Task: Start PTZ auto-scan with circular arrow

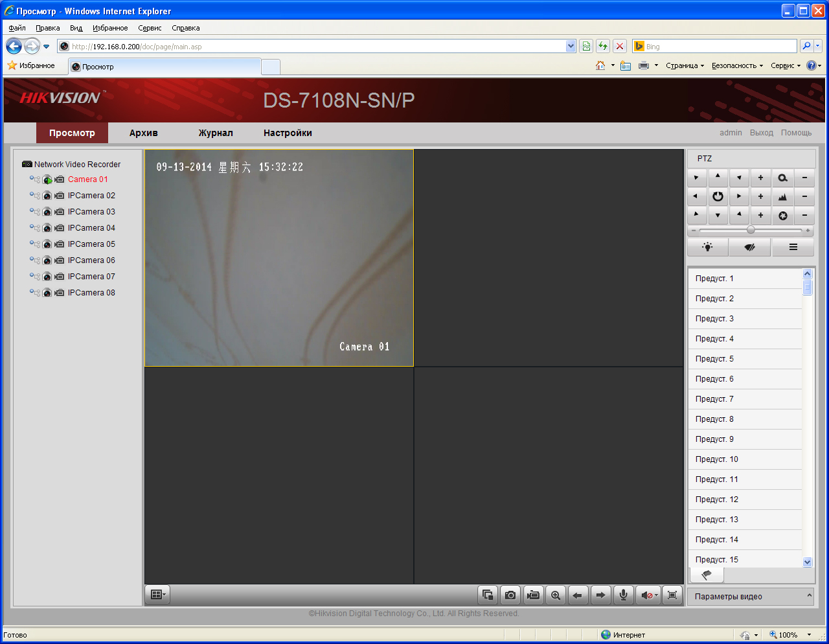Action: pyautogui.click(x=718, y=196)
